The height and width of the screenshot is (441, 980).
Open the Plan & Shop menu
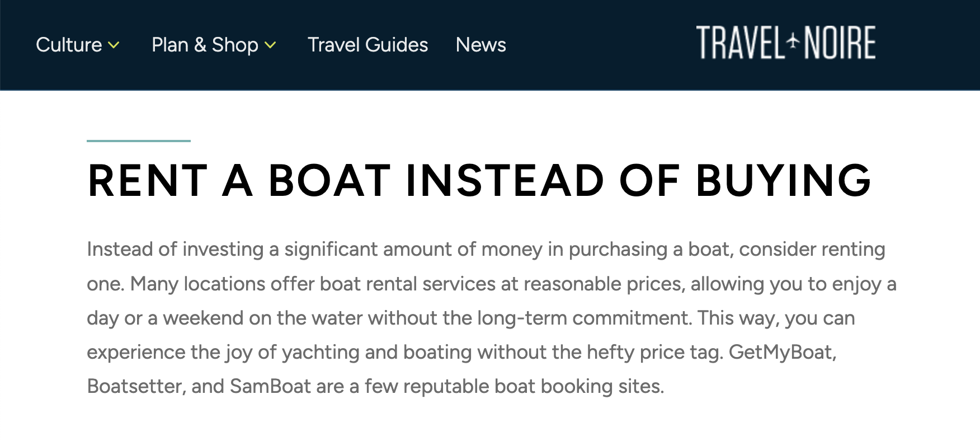(x=205, y=45)
